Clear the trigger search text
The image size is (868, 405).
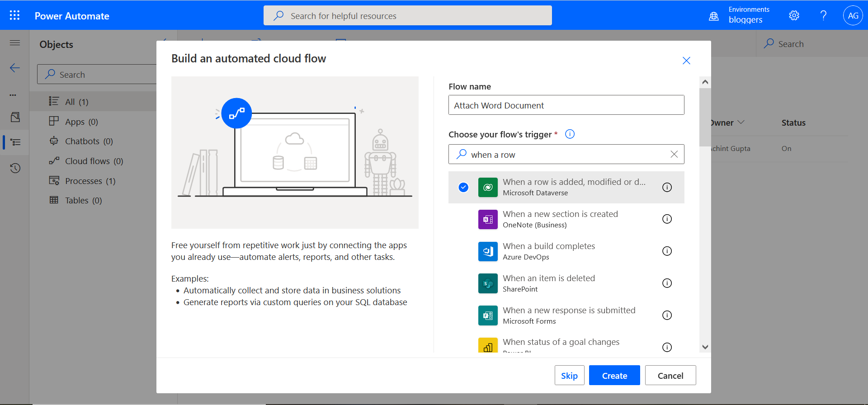click(674, 154)
